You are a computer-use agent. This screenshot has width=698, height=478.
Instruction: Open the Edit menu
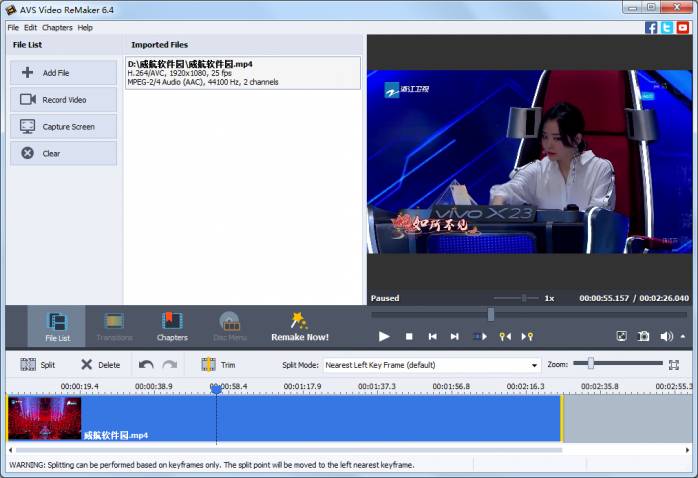[x=30, y=27]
